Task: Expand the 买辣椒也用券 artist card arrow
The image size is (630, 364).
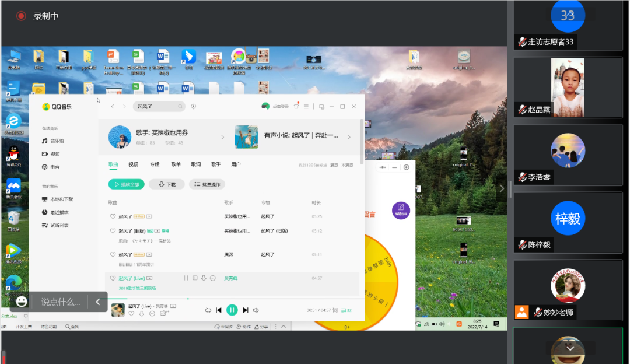Action: pos(222,136)
